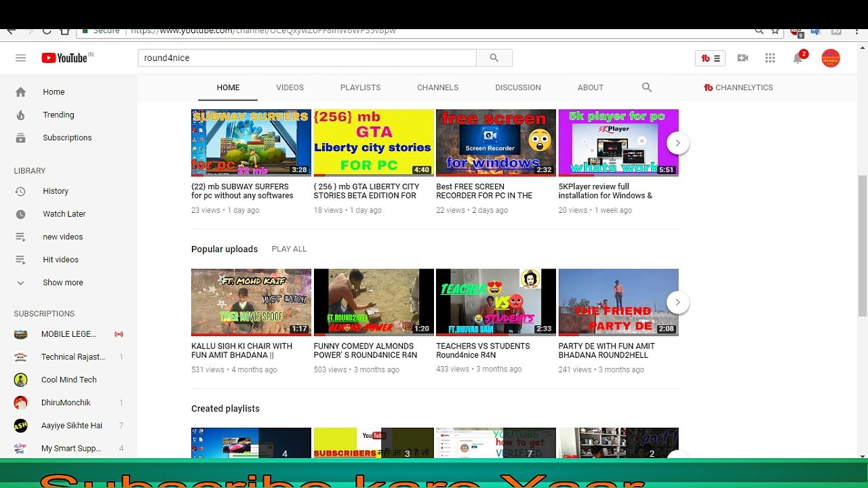868x488 pixels.
Task: Open SUBWAY SURFERS for pc thumbnail
Action: tap(251, 142)
